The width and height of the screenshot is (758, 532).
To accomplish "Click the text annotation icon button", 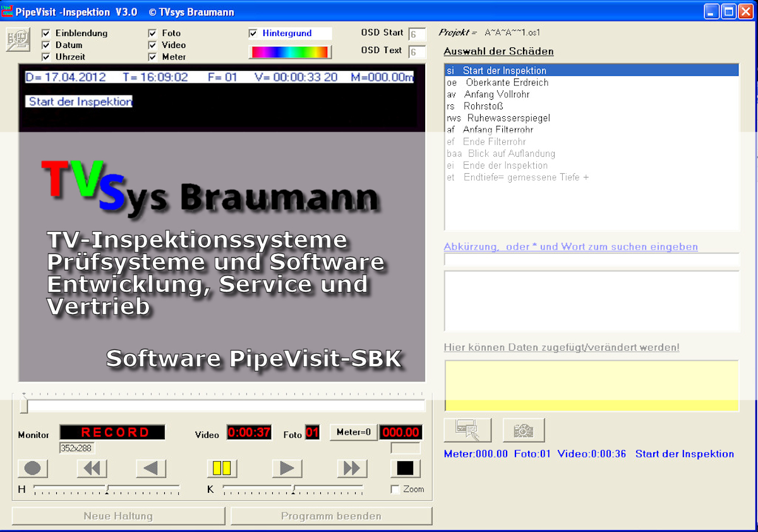I will [x=468, y=430].
